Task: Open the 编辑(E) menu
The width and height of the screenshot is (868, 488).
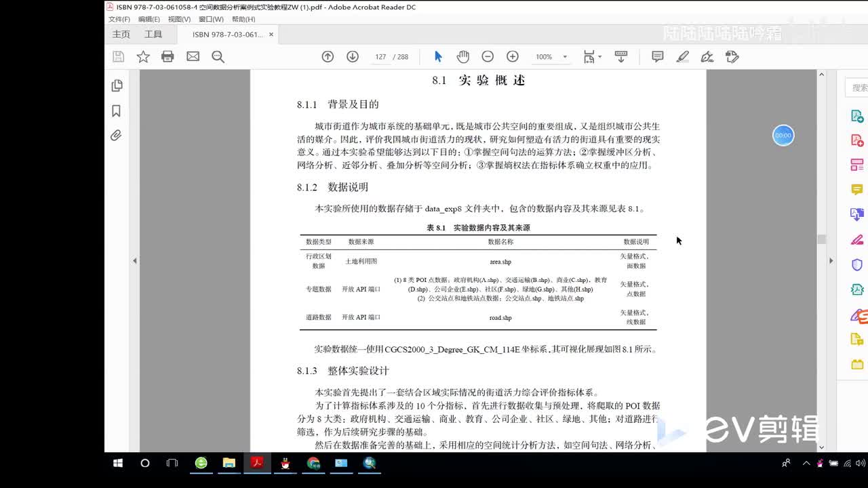Action: click(x=149, y=20)
